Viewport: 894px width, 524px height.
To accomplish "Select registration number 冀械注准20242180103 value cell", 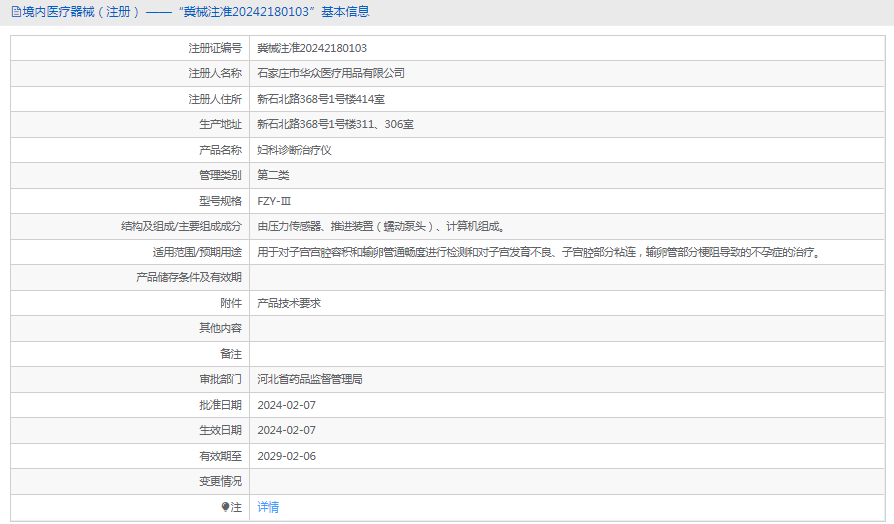I will pyautogui.click(x=312, y=48).
